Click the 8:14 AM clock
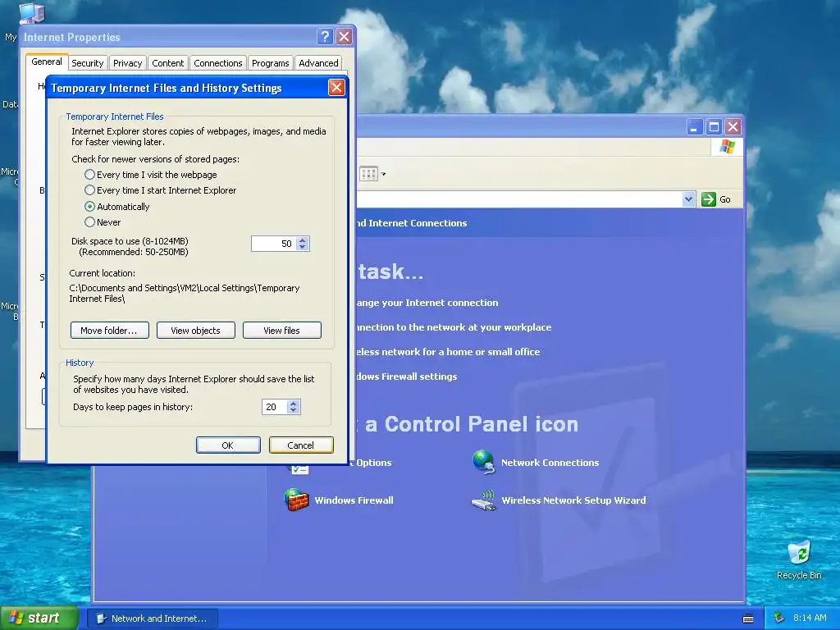Screen dimensions: 840x630 pos(810,619)
